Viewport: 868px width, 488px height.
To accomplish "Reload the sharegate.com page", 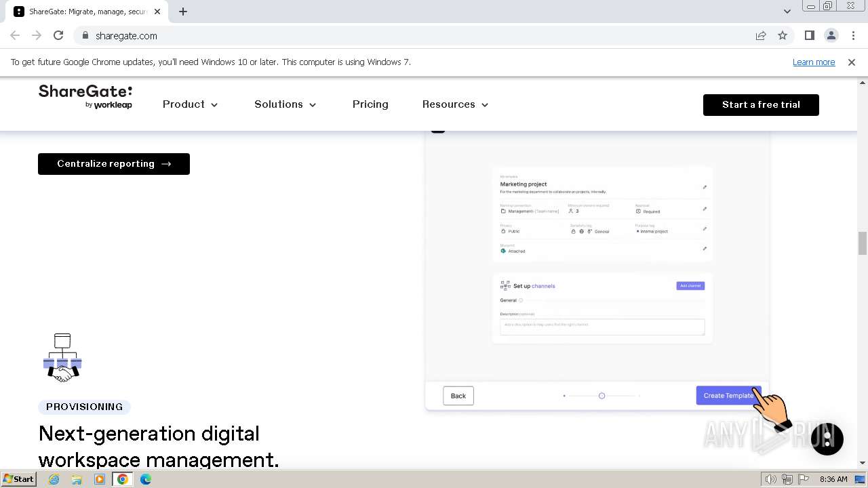I will [x=58, y=35].
